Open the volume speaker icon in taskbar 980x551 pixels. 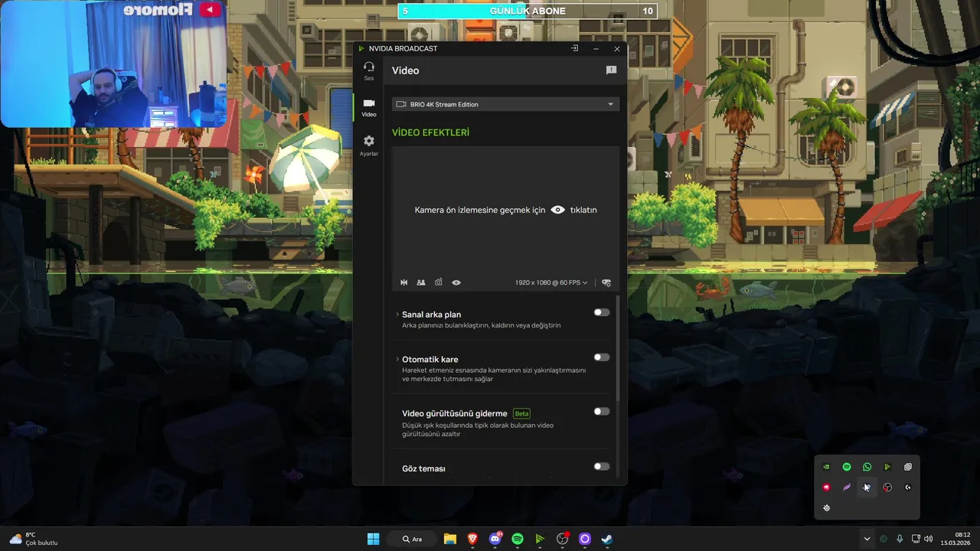point(929,539)
